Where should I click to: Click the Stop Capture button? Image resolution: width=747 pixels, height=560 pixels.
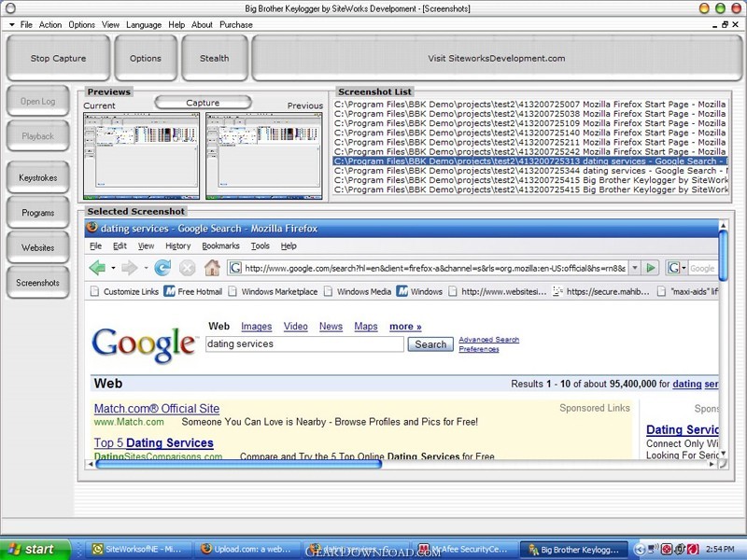click(58, 58)
